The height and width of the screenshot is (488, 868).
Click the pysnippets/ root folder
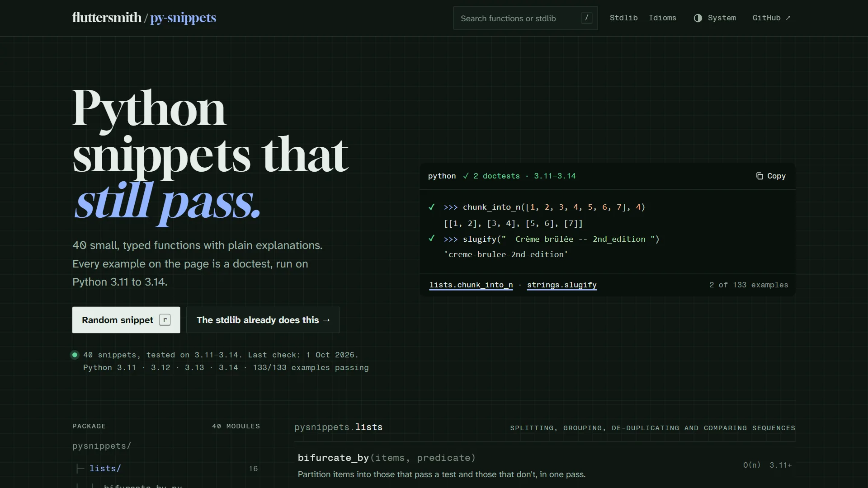102,446
